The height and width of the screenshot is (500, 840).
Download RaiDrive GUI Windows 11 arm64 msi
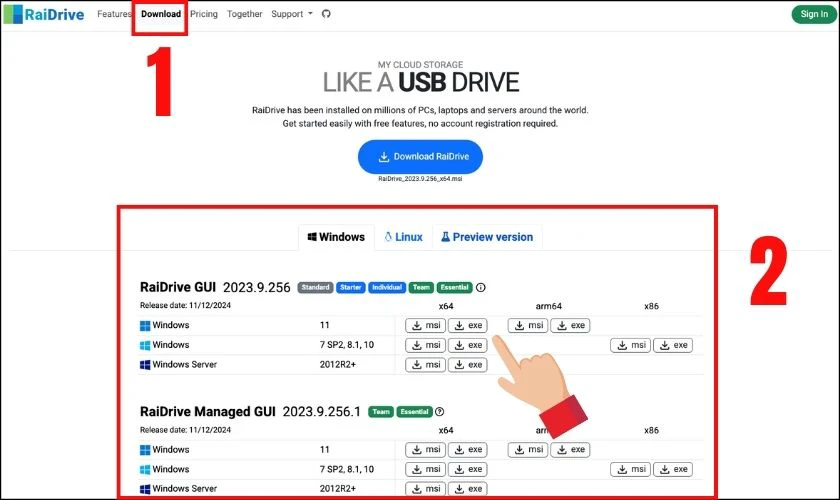tap(528, 325)
